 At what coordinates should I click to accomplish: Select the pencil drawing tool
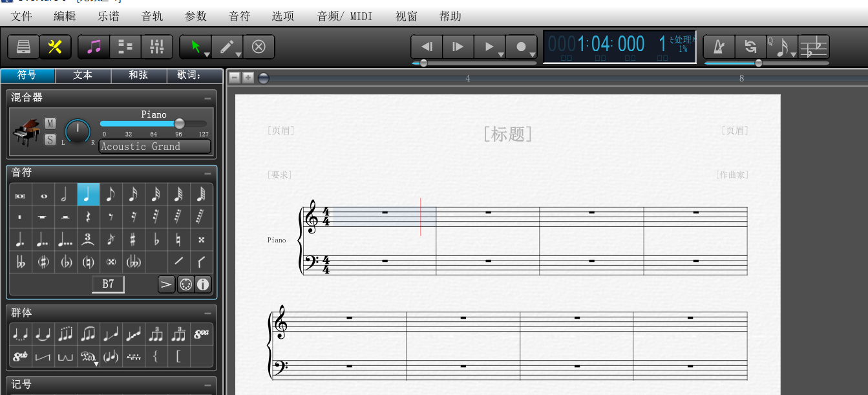click(x=227, y=47)
